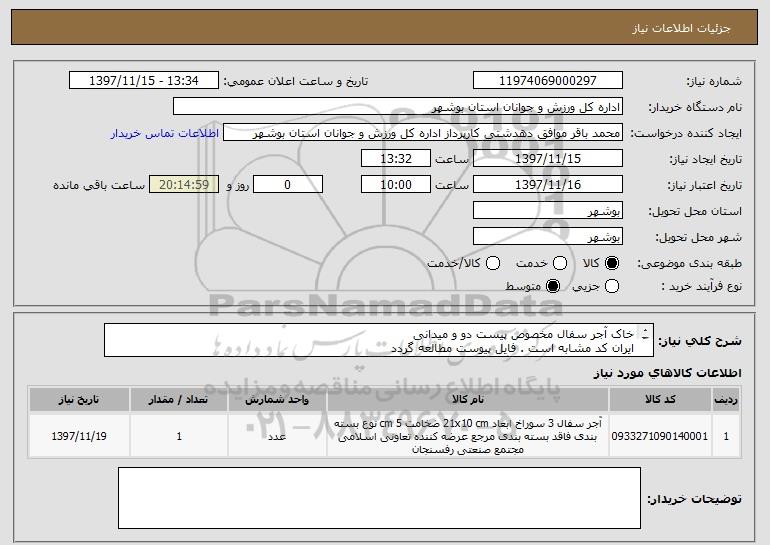The height and width of the screenshot is (545, 770).
Task: Click the need date cell 1397/11/19
Action: [79, 436]
